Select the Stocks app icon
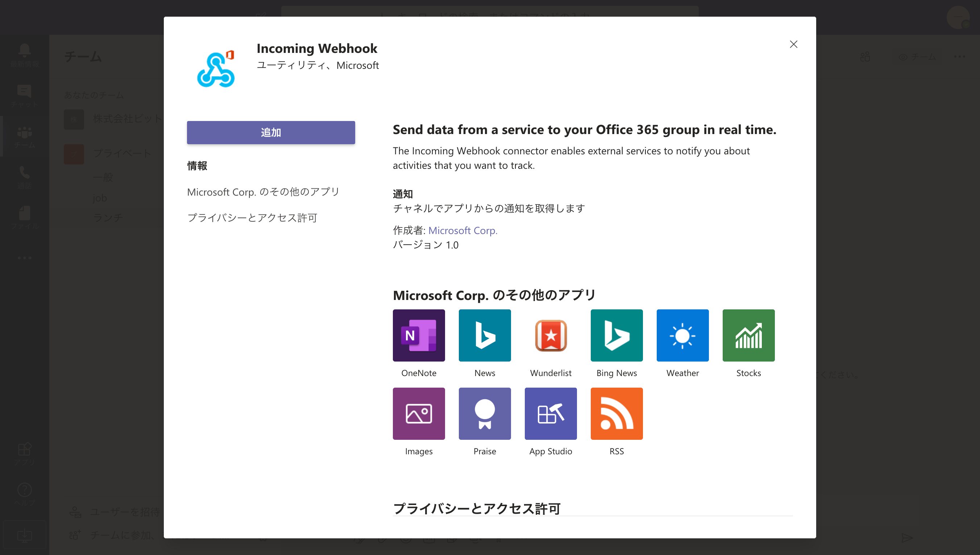This screenshot has width=980, height=555. [748, 335]
